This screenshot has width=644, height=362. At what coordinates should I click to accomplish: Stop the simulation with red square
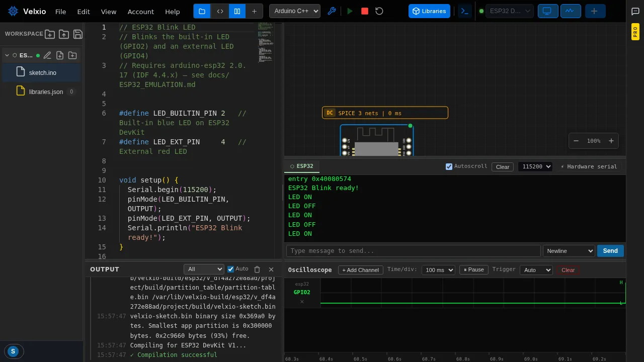click(x=365, y=11)
